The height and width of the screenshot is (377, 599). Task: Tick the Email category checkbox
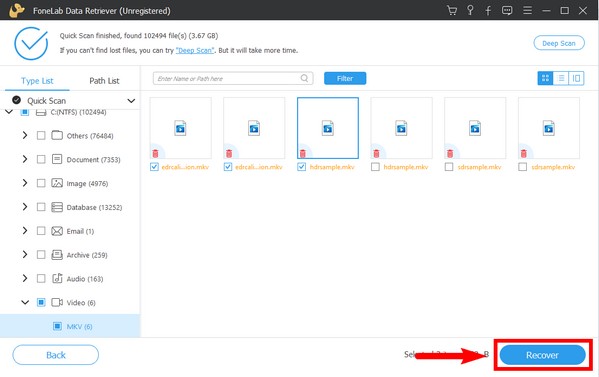pyautogui.click(x=41, y=231)
